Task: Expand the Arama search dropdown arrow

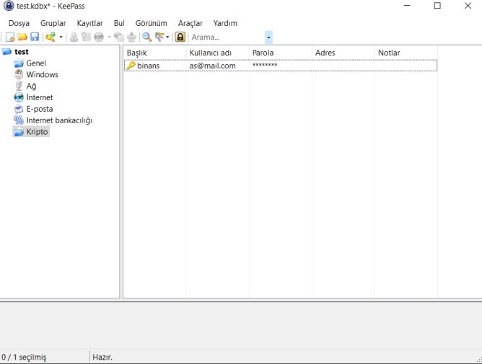Action: pos(269,37)
